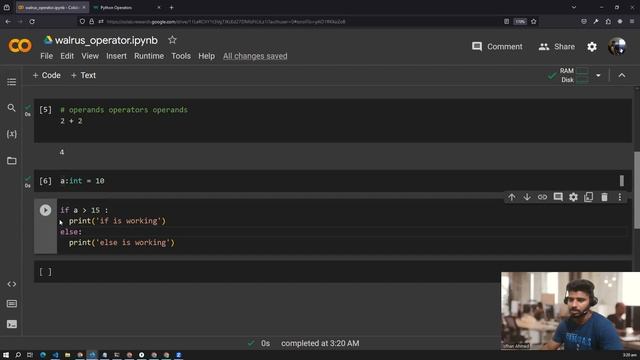
Task: Open Find and replace in sidebar
Action: click(11, 108)
